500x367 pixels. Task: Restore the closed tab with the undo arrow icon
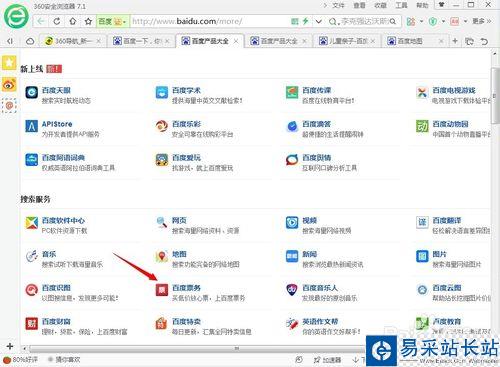(484, 41)
